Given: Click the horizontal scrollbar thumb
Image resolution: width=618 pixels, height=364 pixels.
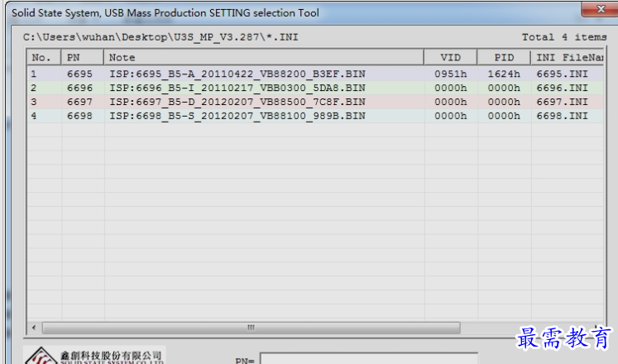Looking at the screenshot, I should click(x=251, y=328).
